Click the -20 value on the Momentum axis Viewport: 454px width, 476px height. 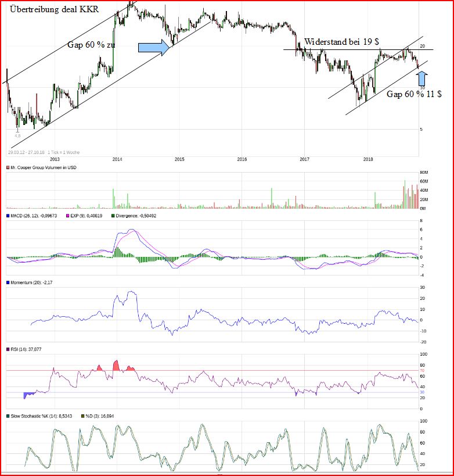(423, 342)
